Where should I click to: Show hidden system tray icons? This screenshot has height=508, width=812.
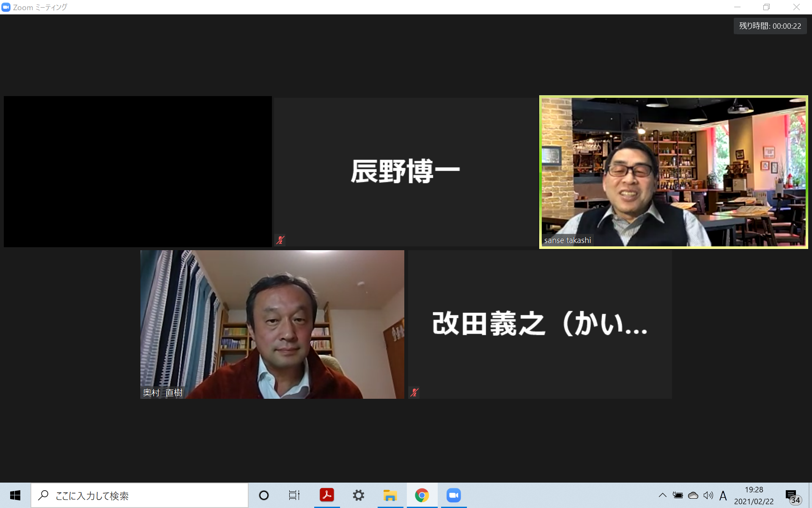pyautogui.click(x=663, y=495)
